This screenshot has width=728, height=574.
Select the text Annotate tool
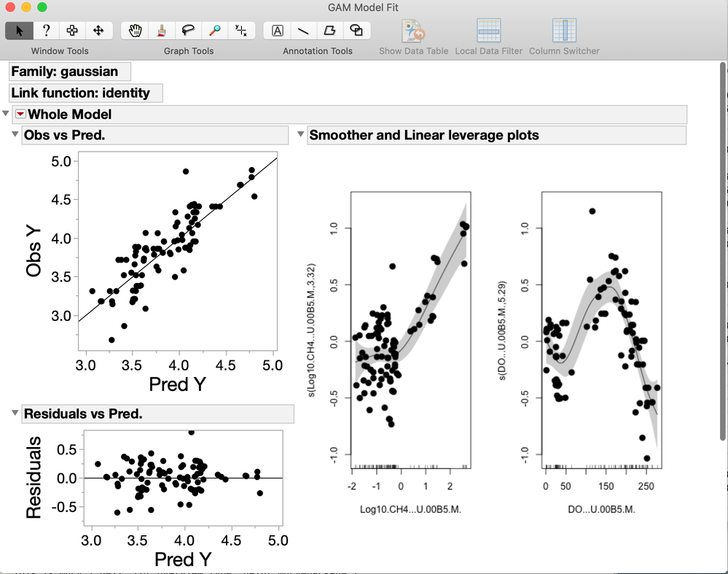[x=277, y=31]
